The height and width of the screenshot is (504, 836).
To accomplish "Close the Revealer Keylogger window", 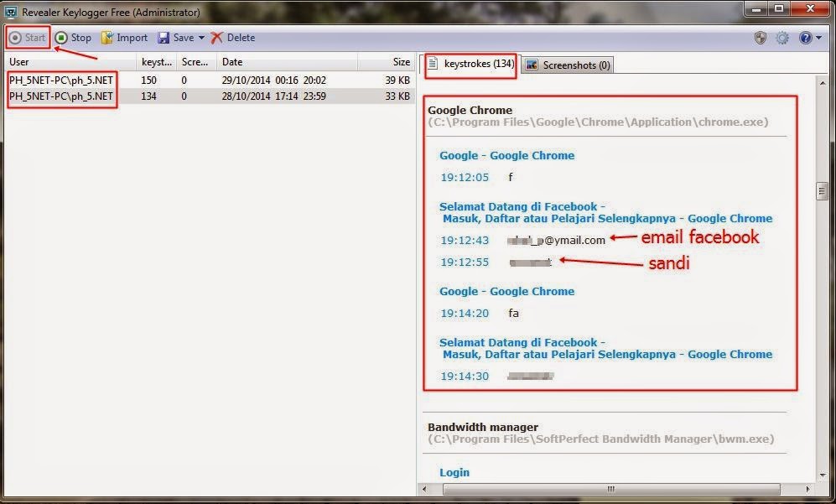I will click(810, 9).
